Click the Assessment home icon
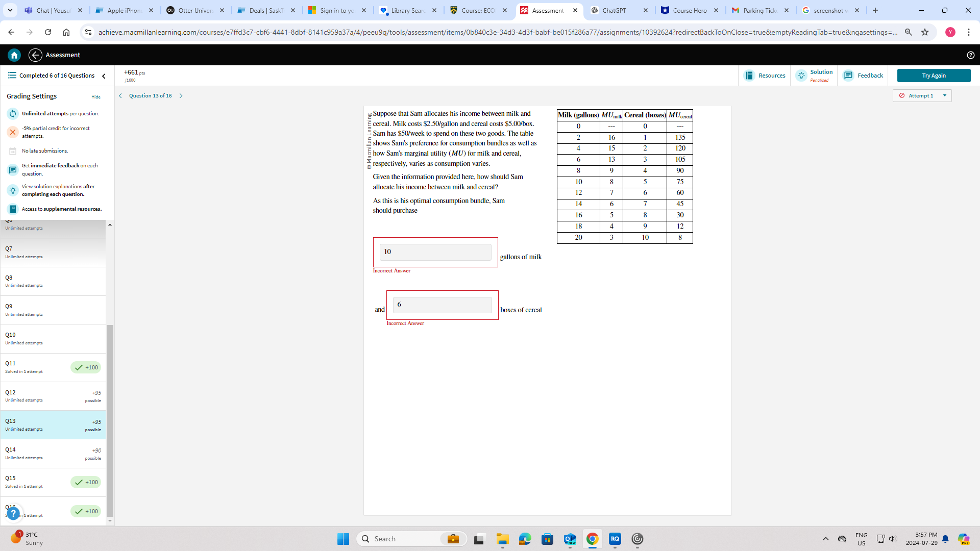The height and width of the screenshot is (551, 980). [14, 55]
